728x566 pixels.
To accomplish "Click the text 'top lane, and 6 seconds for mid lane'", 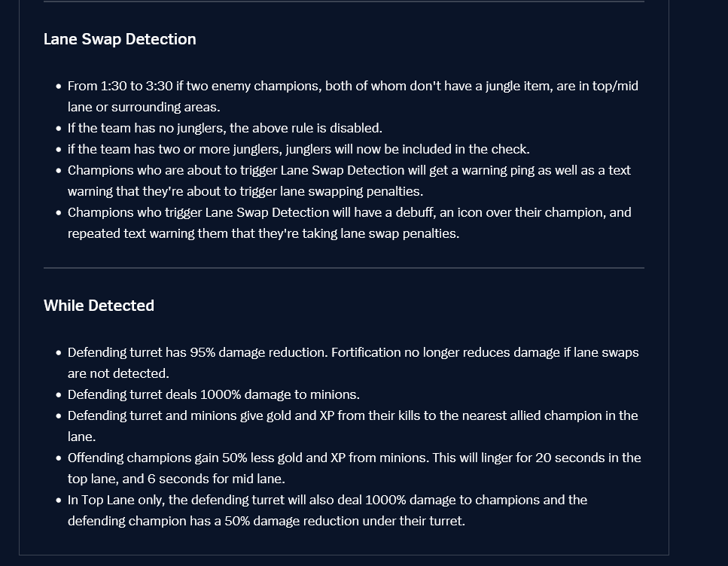I will pos(175,479).
